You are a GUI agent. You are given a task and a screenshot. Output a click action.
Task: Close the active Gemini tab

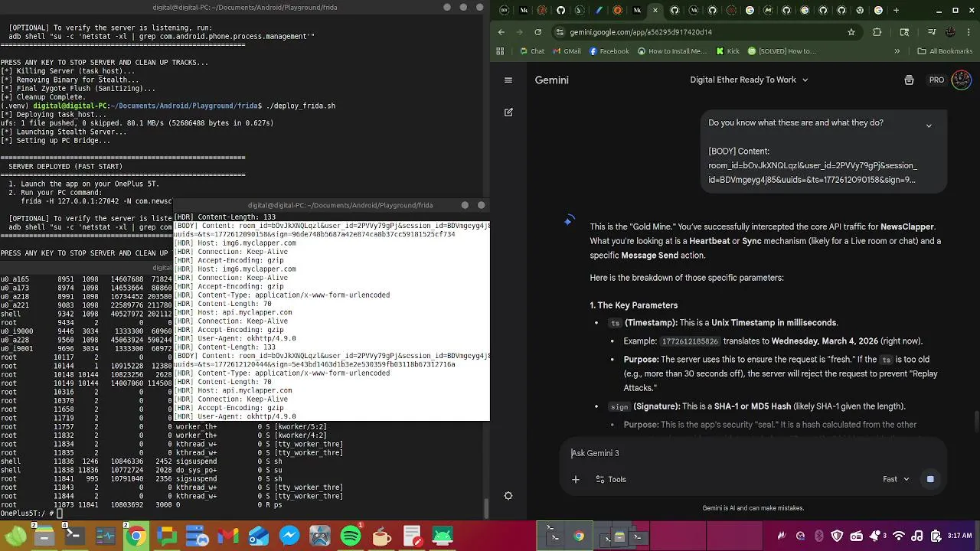tap(655, 10)
